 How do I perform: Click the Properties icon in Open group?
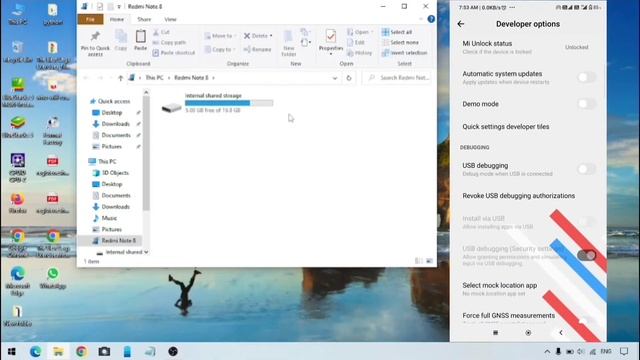(331, 37)
